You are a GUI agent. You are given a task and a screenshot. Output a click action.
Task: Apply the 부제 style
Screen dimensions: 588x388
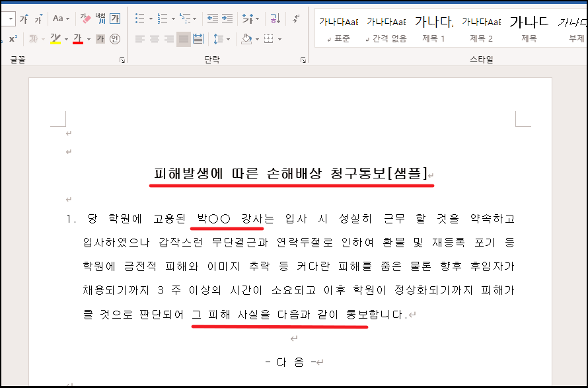(x=571, y=28)
